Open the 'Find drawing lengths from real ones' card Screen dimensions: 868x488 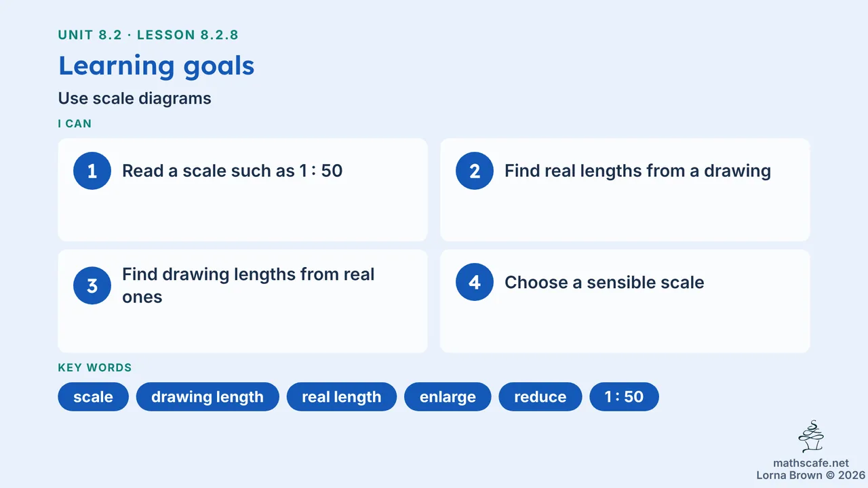(243, 301)
